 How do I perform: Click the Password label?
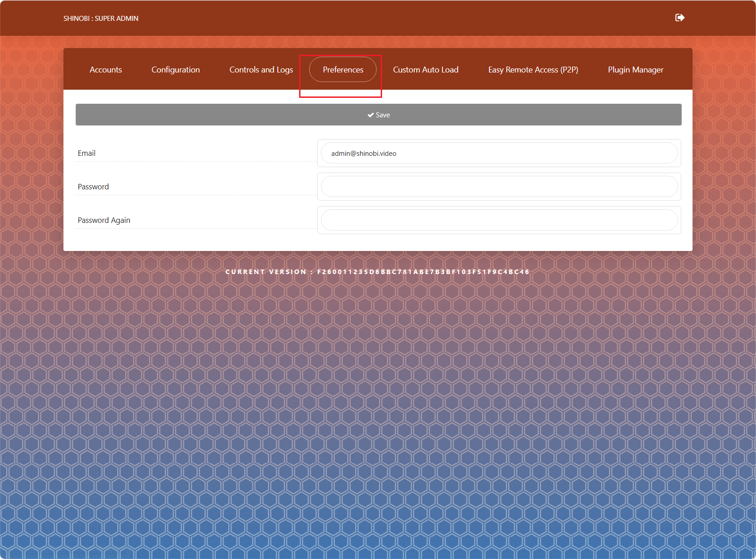93,187
